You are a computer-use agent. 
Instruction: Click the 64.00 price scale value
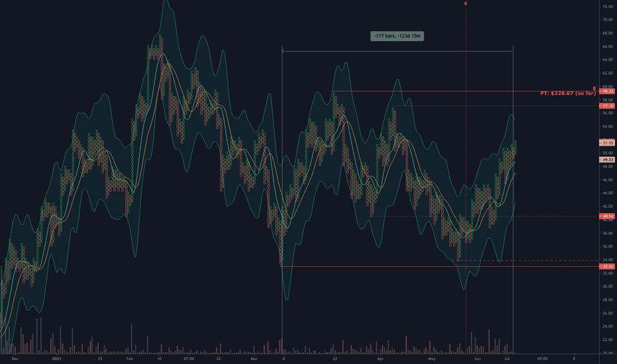pos(608,60)
